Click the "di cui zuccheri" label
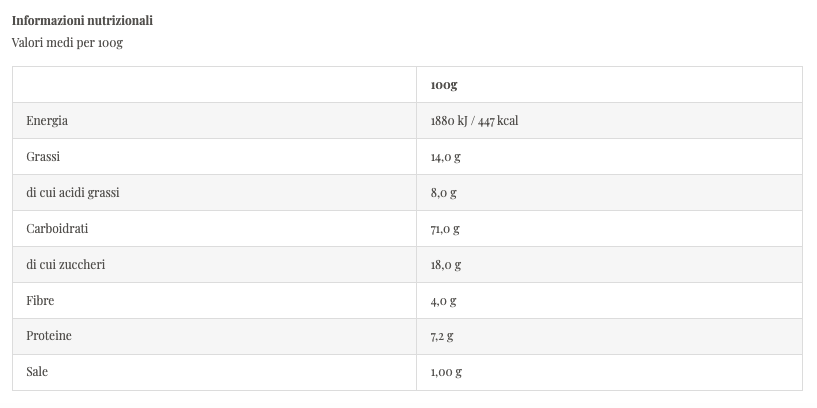 pos(66,265)
